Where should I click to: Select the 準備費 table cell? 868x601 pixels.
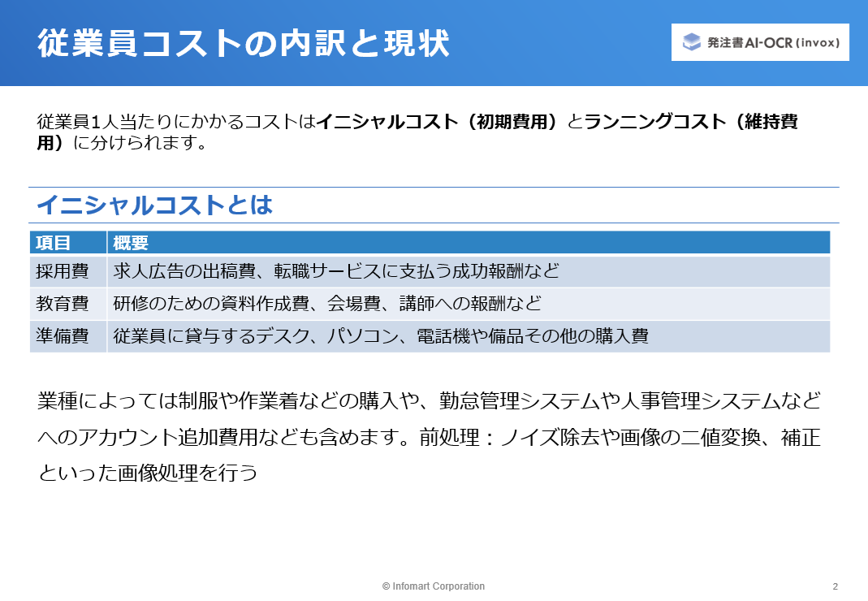[x=68, y=336]
